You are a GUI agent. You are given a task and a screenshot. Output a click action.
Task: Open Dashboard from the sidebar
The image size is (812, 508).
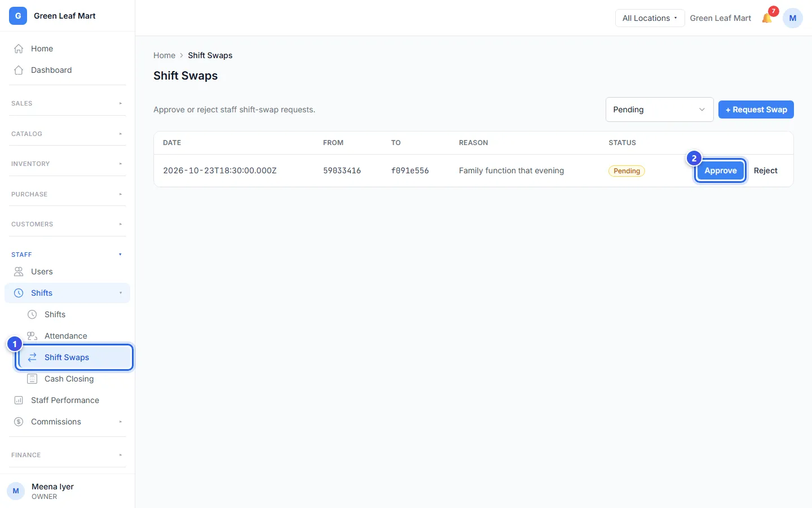point(67,70)
